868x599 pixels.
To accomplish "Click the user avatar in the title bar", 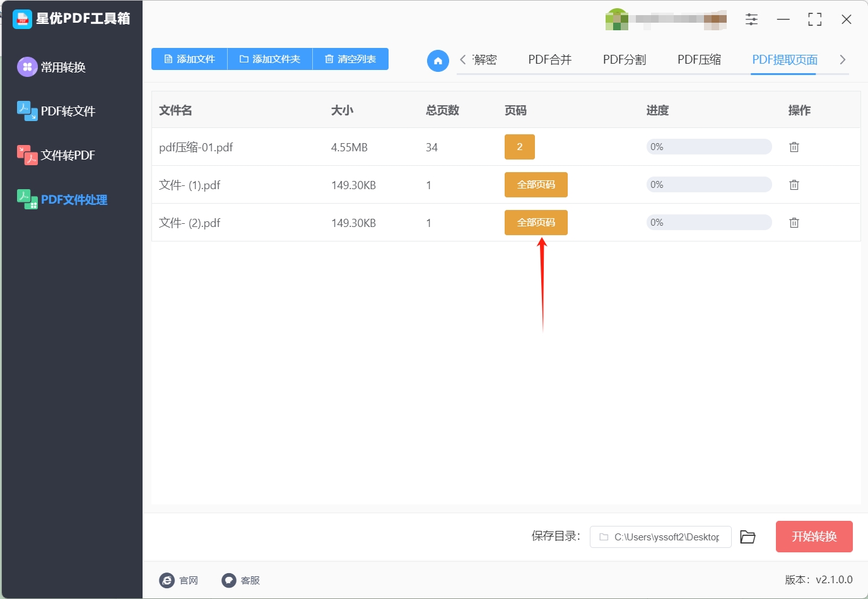I will click(x=617, y=20).
